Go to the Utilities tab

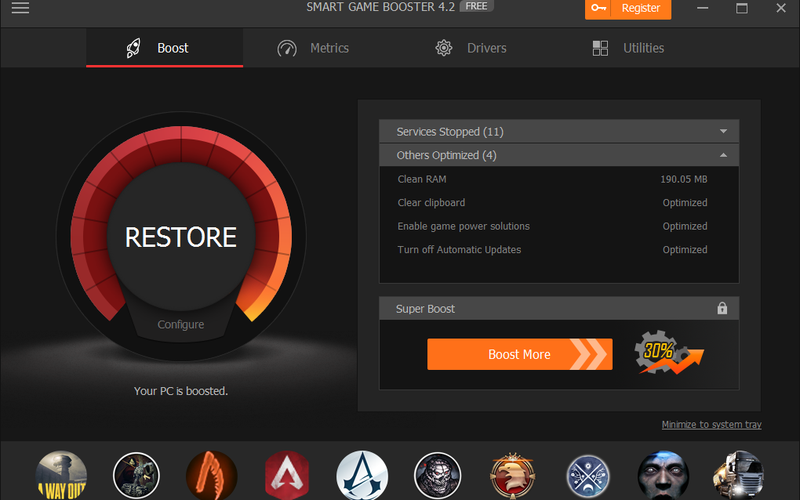point(628,48)
